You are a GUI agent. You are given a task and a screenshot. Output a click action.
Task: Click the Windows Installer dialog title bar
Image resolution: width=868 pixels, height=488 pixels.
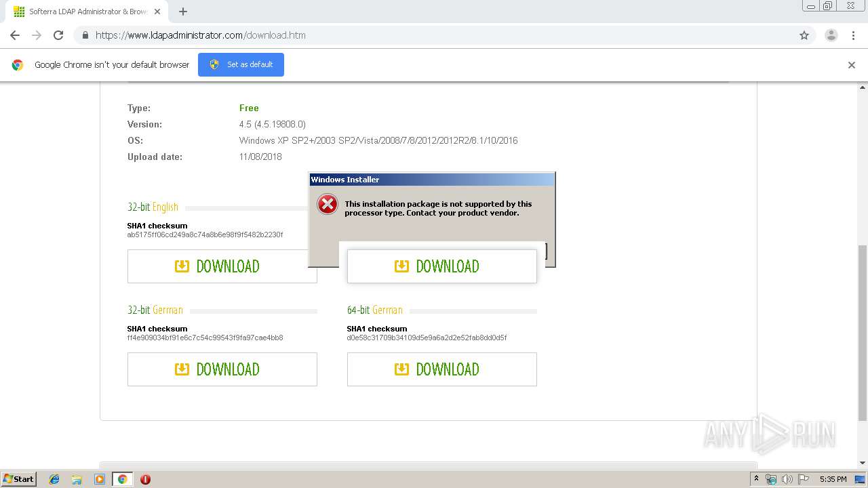tap(432, 180)
